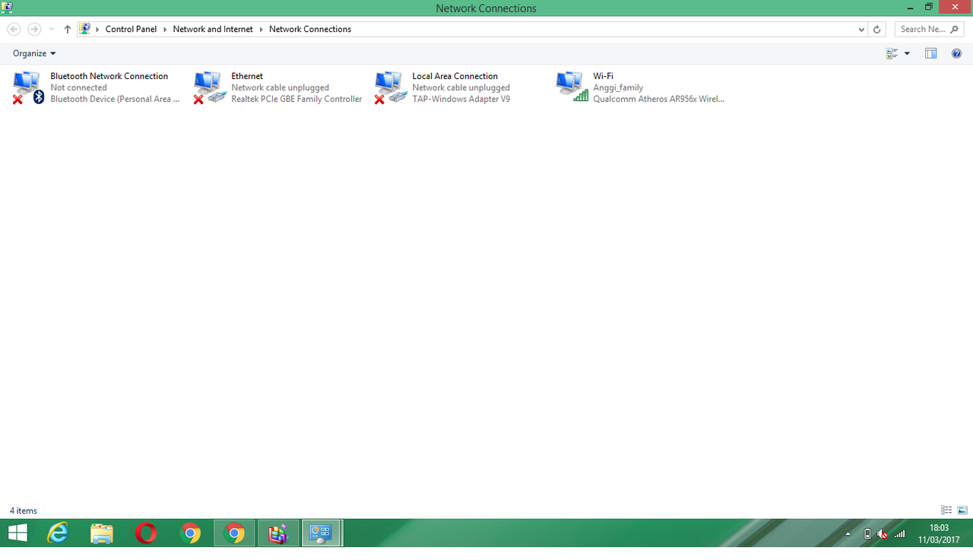Image resolution: width=973 pixels, height=560 pixels.
Task: Open the WinRAR taskbar icon
Action: (278, 533)
